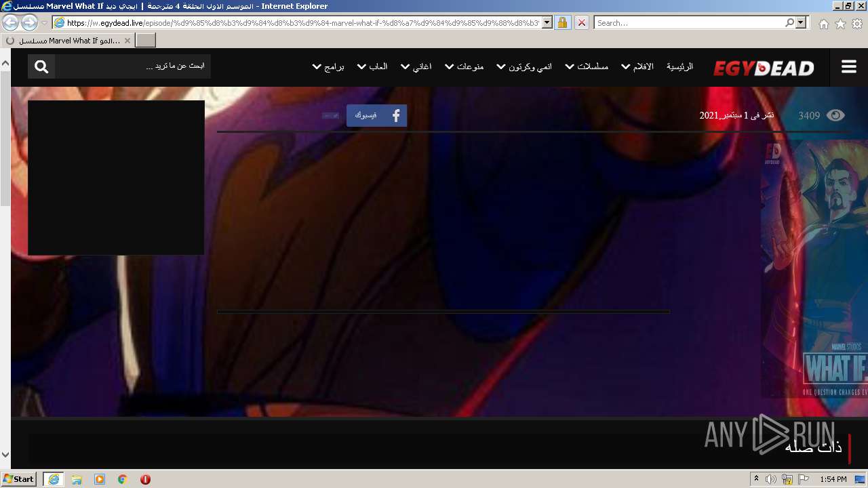Expand the منوعات menu
The image size is (868, 488).
pyautogui.click(x=464, y=66)
